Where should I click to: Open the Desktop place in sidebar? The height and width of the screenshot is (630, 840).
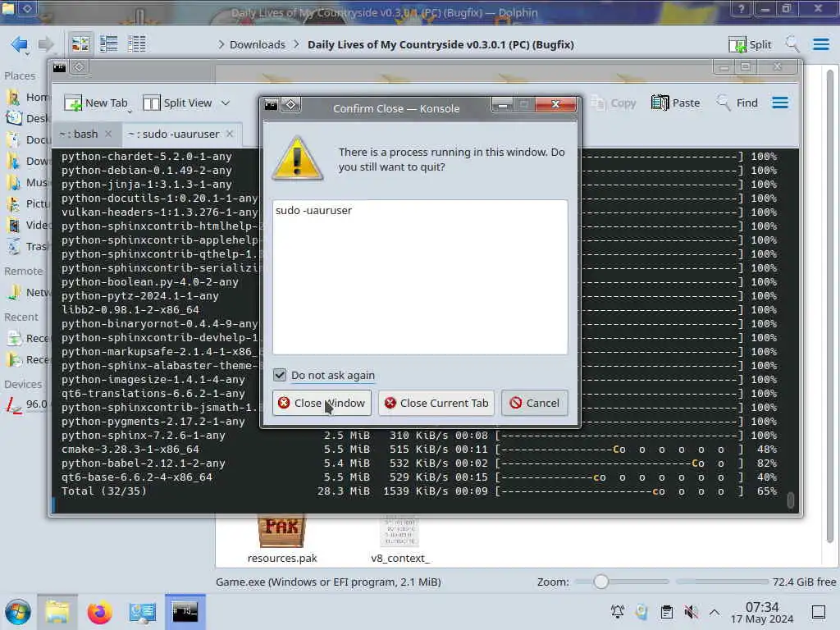coord(27,118)
